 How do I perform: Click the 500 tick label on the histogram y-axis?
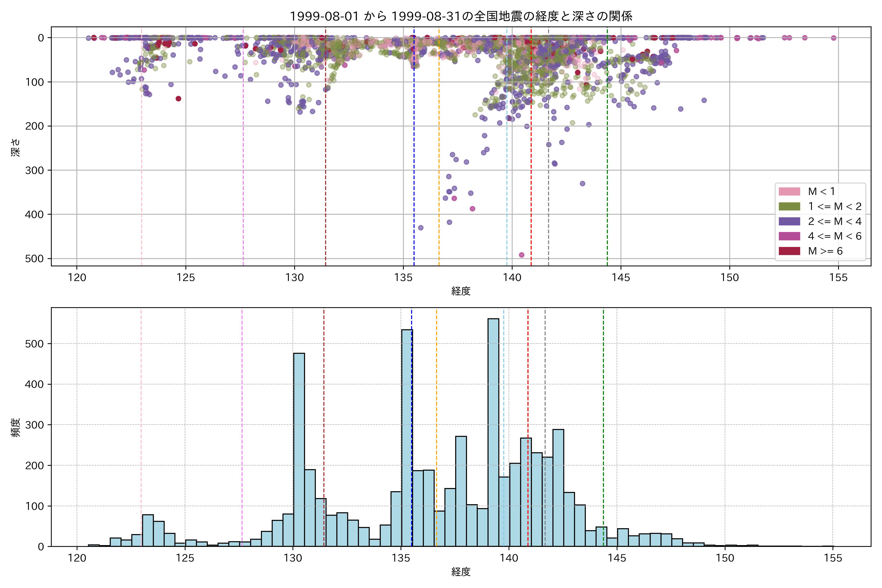(x=34, y=344)
